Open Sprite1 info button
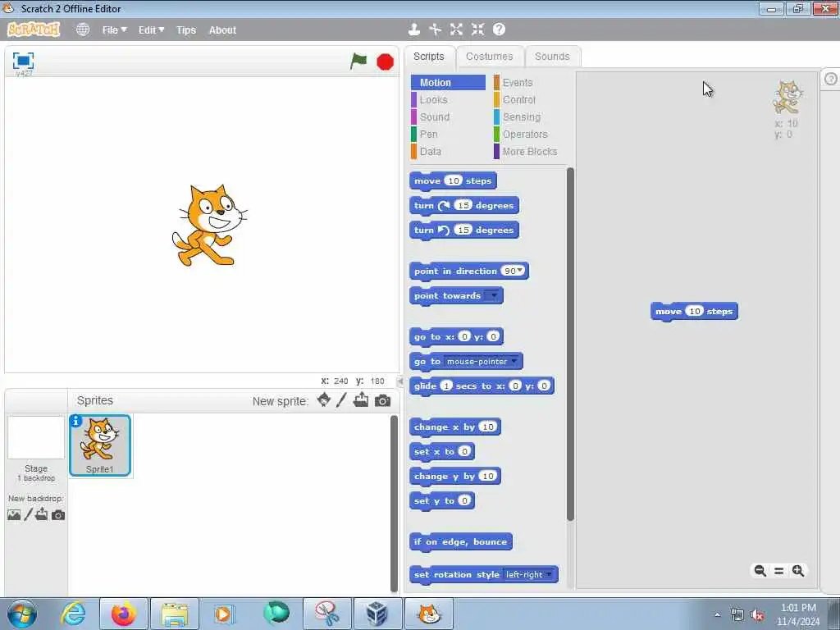The height and width of the screenshot is (630, 840). tap(76, 421)
